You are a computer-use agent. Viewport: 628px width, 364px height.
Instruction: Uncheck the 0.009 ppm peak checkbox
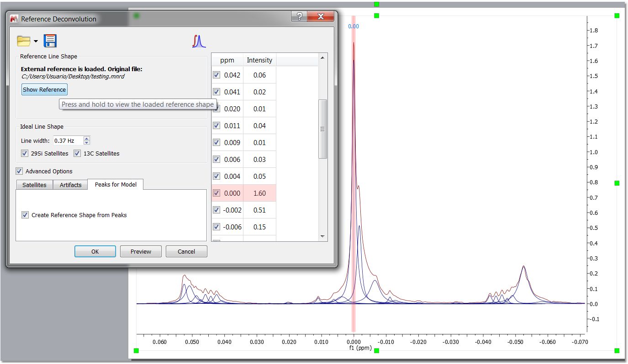click(x=216, y=142)
